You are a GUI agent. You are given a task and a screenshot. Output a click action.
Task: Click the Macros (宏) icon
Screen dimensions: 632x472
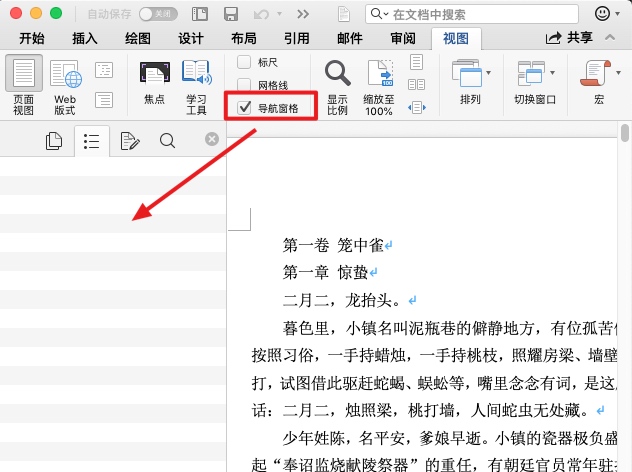[x=595, y=74]
